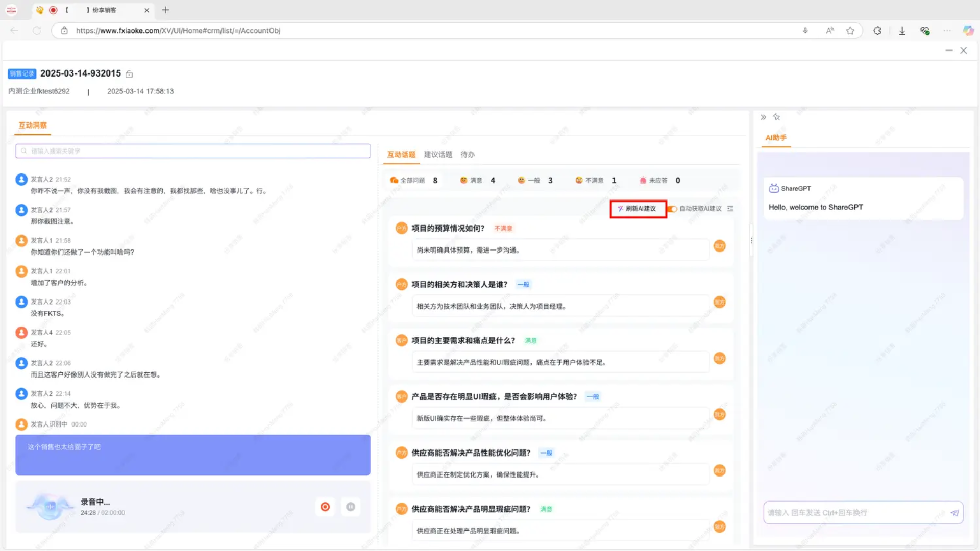Viewport: 980px width, 551px height.
Task: Click the lock icon next to the record title
Action: click(x=129, y=74)
